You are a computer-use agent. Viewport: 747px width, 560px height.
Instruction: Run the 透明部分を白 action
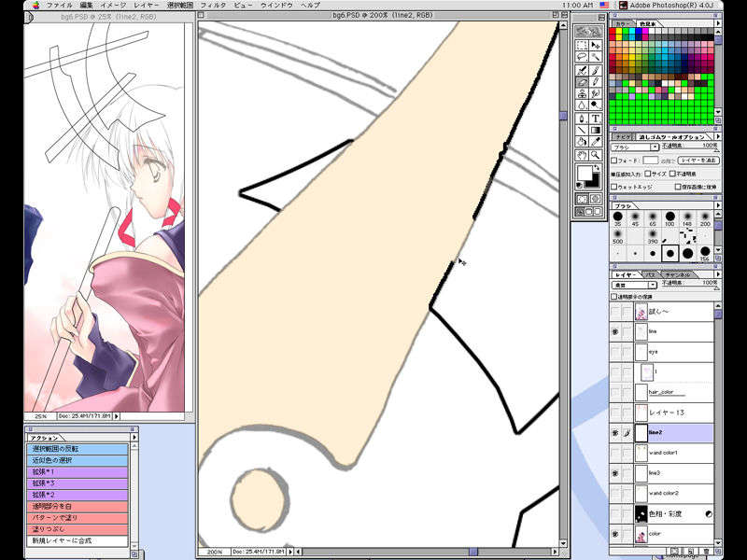[78, 506]
